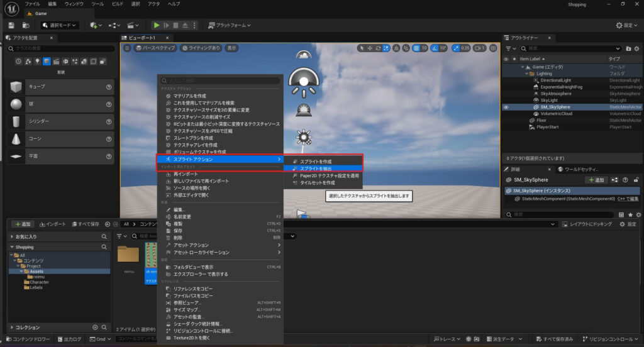The width and height of the screenshot is (644, 347).
Task: Click 追加 button in content browser
Action: (23, 224)
